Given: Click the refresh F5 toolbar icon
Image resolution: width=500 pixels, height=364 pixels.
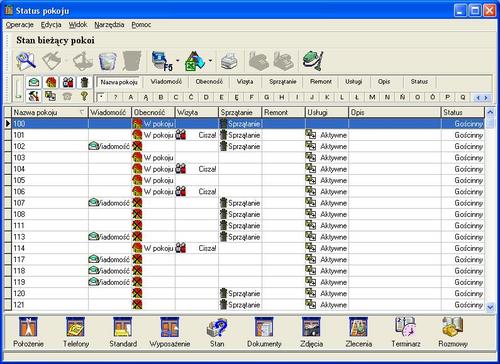Looking at the screenshot, I should [162, 61].
